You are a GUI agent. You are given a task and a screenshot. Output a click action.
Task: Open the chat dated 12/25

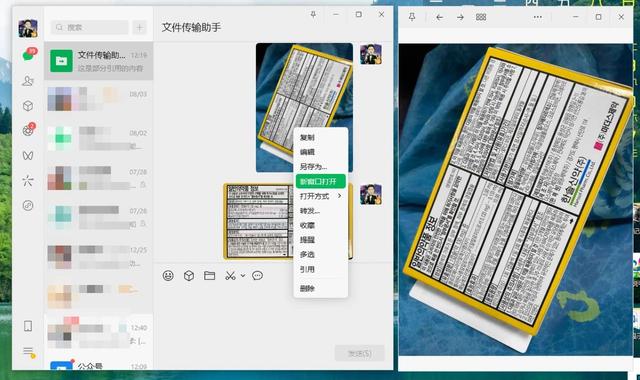click(x=98, y=256)
